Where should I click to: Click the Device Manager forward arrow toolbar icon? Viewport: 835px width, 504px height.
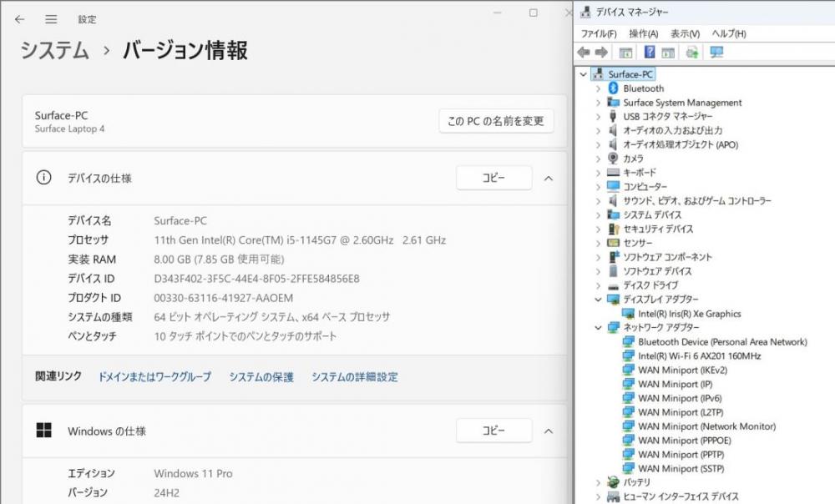click(601, 53)
